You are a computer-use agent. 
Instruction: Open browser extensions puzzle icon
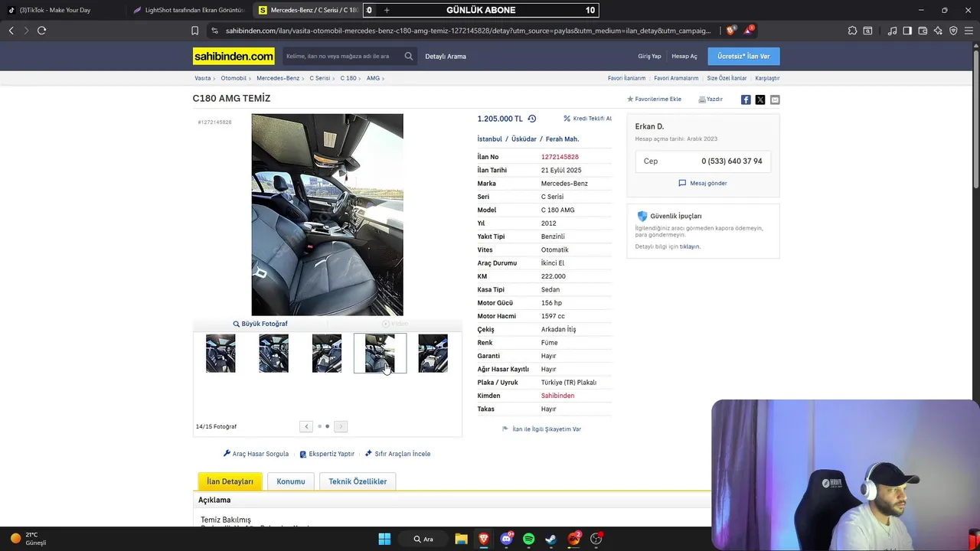[x=852, y=31]
